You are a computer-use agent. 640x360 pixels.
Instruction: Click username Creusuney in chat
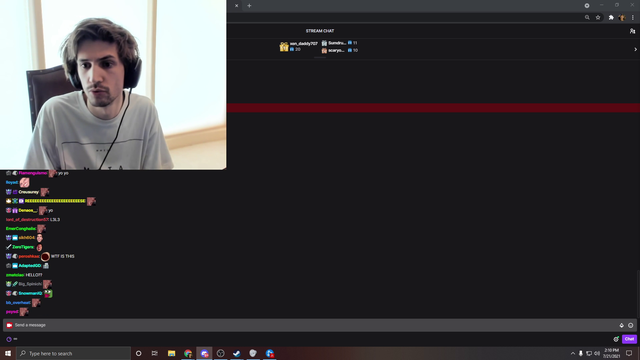pyautogui.click(x=29, y=192)
